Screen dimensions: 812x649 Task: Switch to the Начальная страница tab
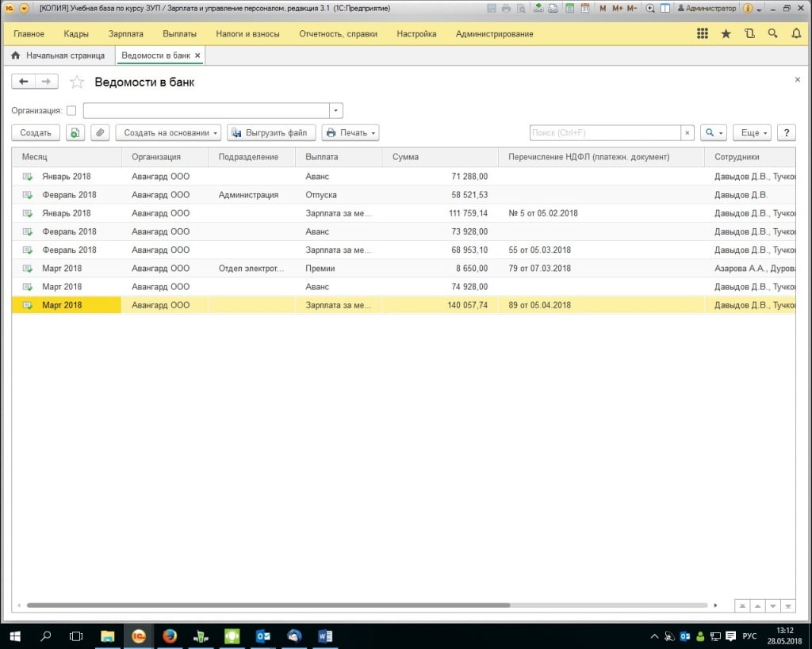pos(58,55)
